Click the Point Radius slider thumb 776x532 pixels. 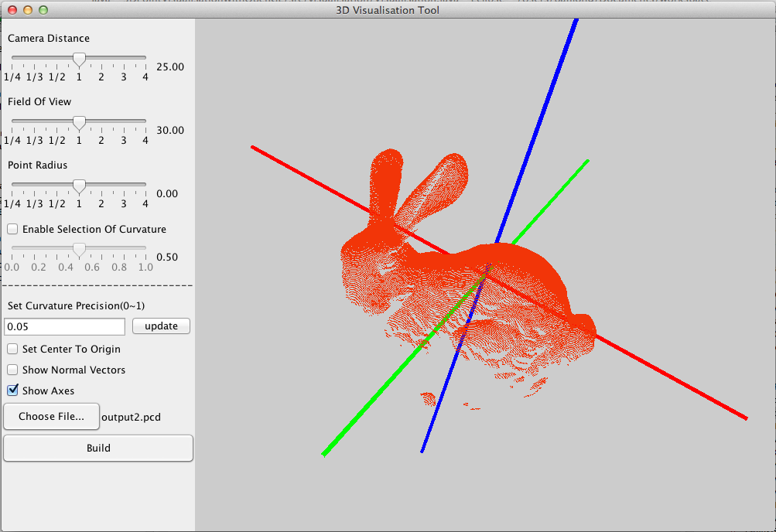pyautogui.click(x=79, y=186)
